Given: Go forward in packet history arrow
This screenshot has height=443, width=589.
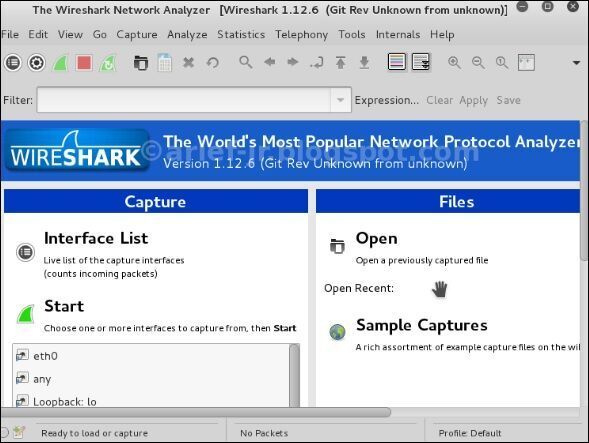Looking at the screenshot, I should 293,62.
